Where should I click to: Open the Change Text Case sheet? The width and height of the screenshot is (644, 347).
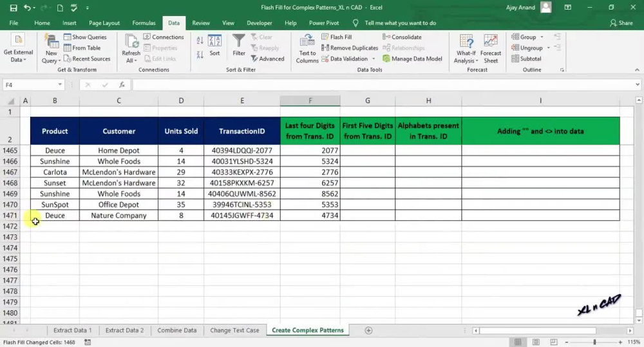click(x=234, y=330)
